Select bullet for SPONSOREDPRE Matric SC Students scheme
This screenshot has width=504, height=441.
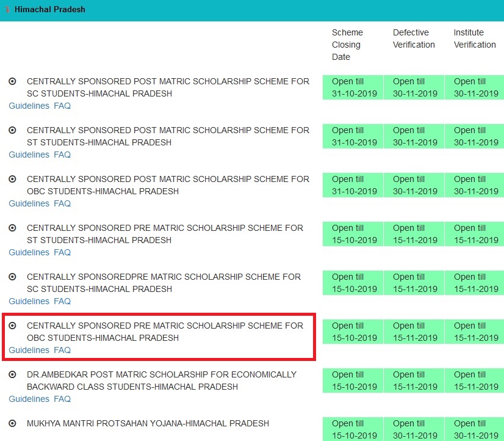(12, 277)
